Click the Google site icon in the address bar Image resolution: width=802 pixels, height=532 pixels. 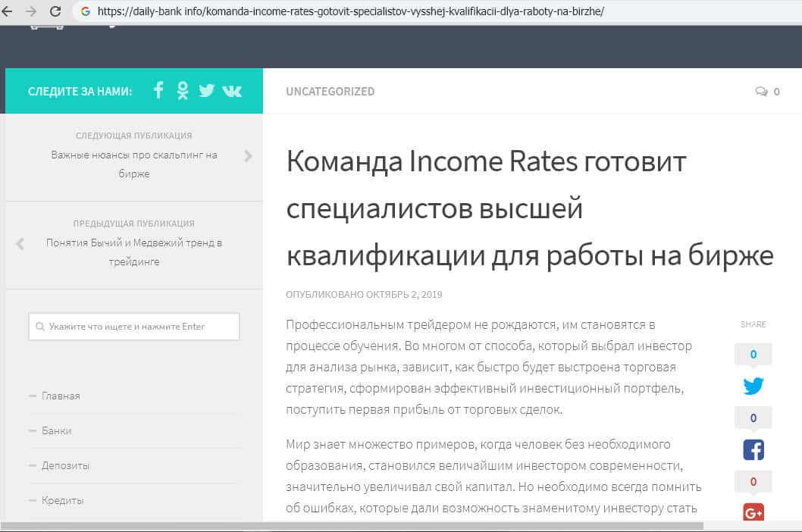[x=86, y=11]
